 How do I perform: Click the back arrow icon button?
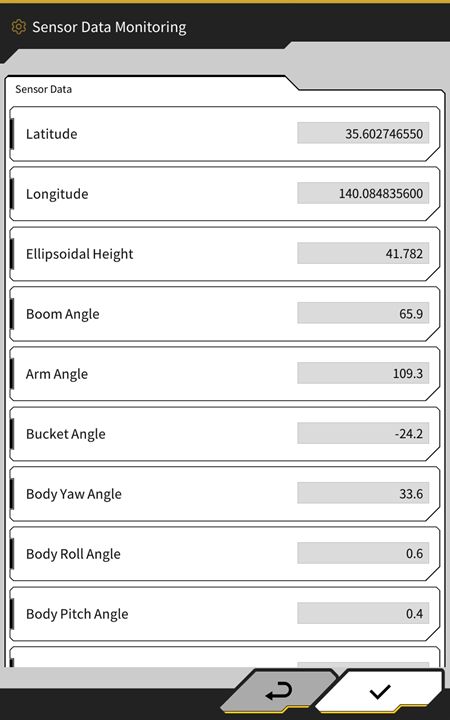[279, 691]
